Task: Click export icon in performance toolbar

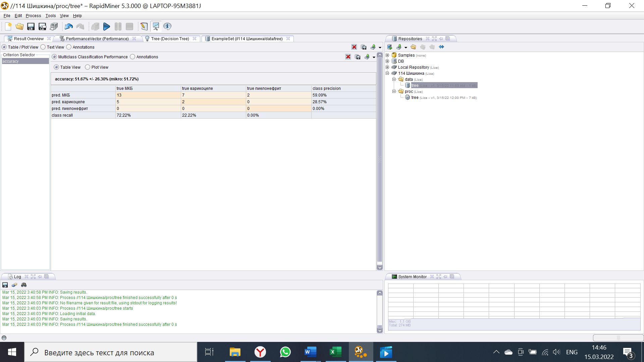Action: pyautogui.click(x=367, y=57)
